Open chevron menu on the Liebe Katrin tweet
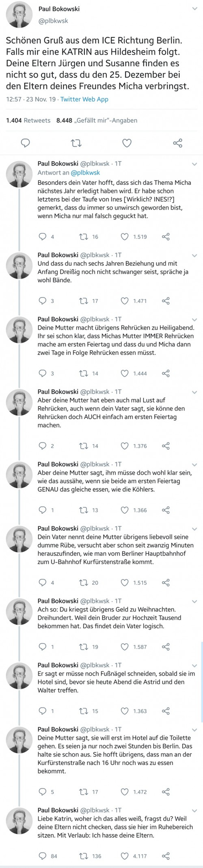The width and height of the screenshot is (203, 868). click(x=194, y=811)
